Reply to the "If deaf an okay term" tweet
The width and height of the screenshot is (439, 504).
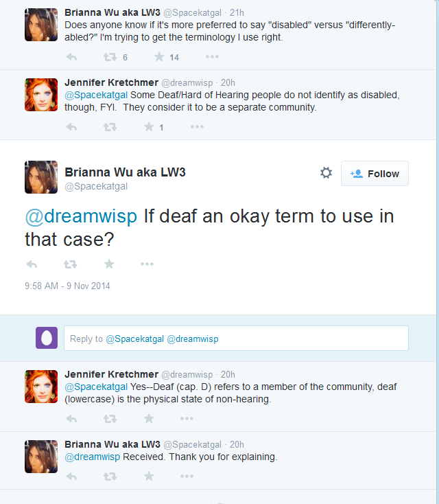32,264
